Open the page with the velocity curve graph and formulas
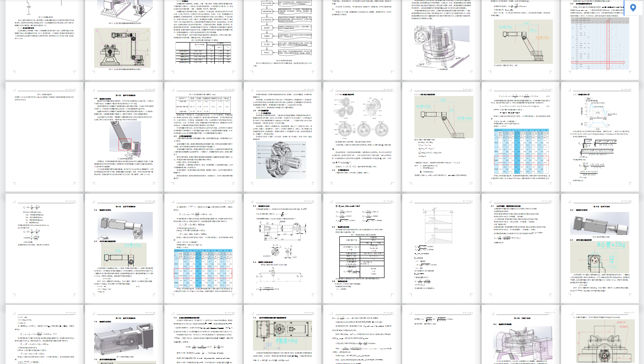 click(x=600, y=137)
